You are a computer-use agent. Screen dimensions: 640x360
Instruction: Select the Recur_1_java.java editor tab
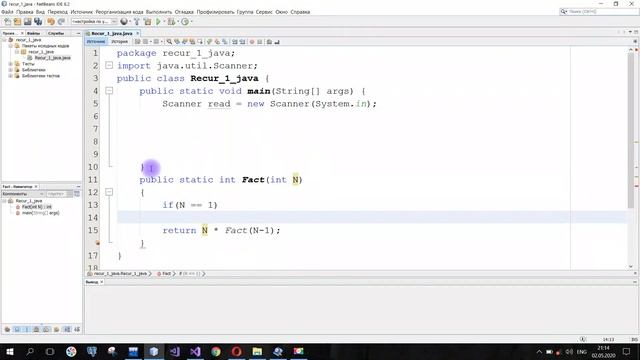pos(111,33)
